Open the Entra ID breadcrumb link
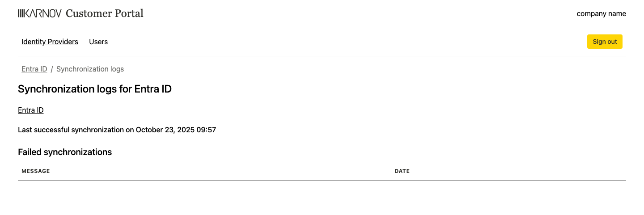The height and width of the screenshot is (215, 644). [x=34, y=69]
